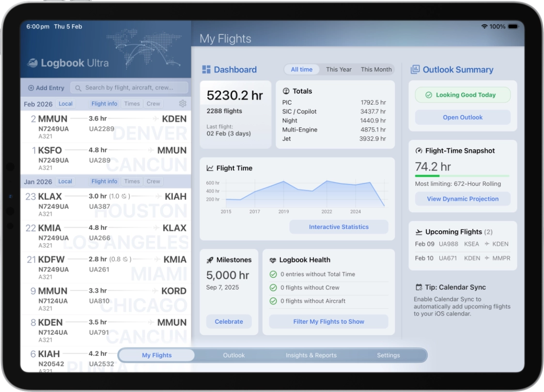Image resolution: width=544 pixels, height=392 pixels.
Task: Click the Flight-Time Snapshot green progress bar
Action: pyautogui.click(x=462, y=176)
